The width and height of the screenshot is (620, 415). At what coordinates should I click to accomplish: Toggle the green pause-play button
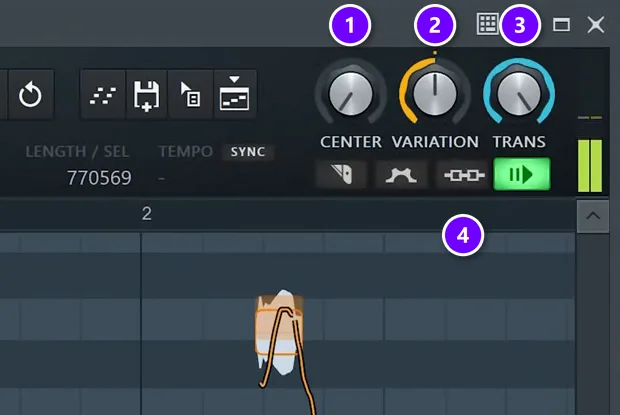tap(522, 174)
